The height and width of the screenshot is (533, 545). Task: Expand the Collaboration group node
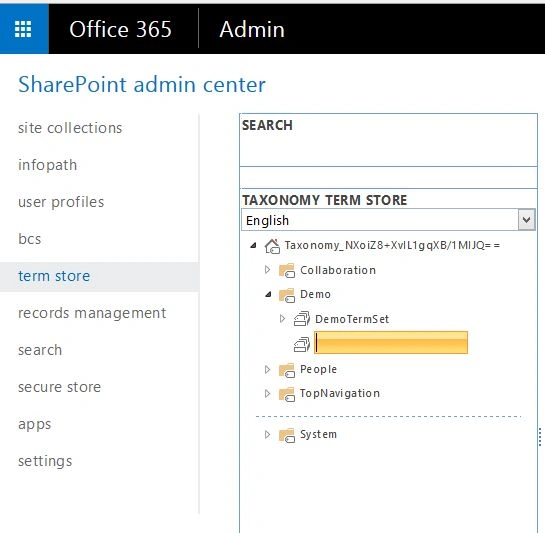tap(267, 270)
